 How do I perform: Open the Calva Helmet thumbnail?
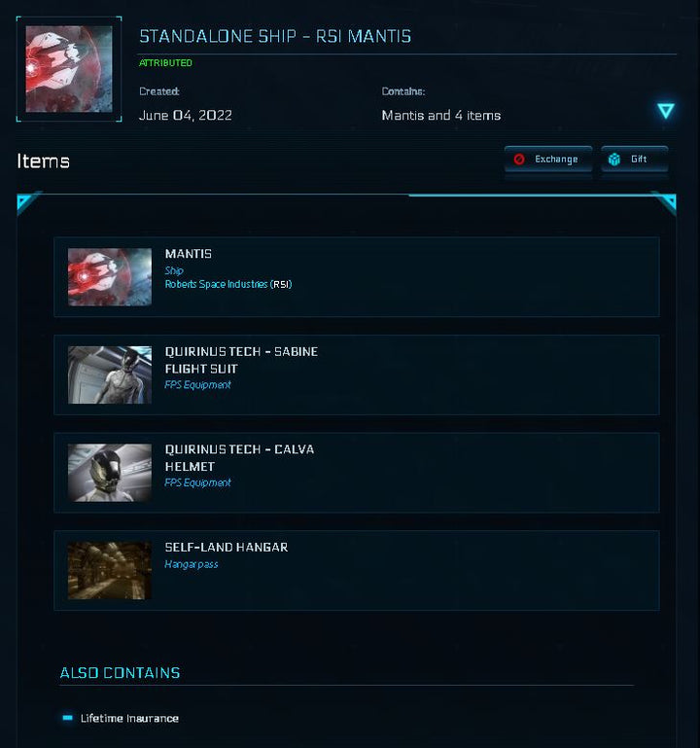click(110, 473)
